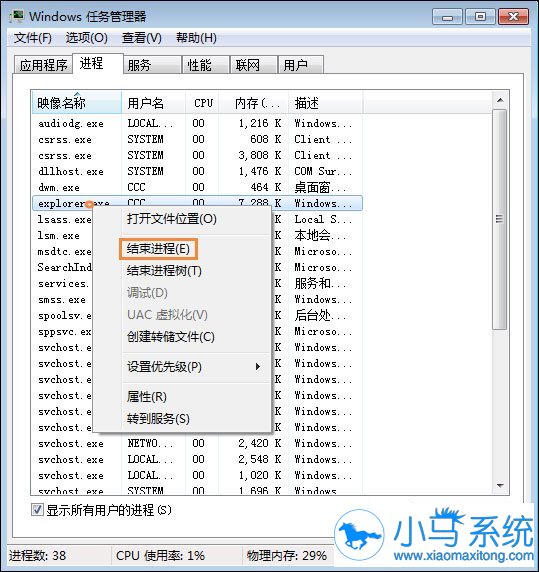Sort by 内存 column header
Screen dimensions: 539x572
(x=253, y=103)
